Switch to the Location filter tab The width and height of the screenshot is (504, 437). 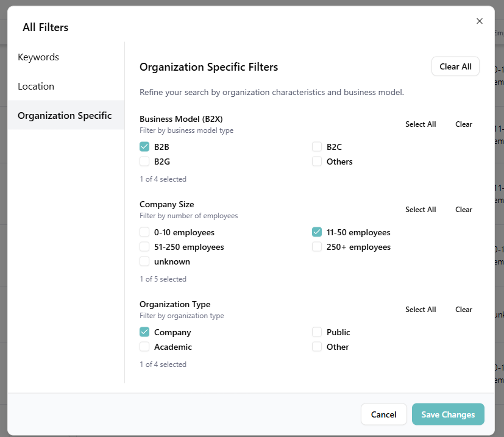coord(36,87)
